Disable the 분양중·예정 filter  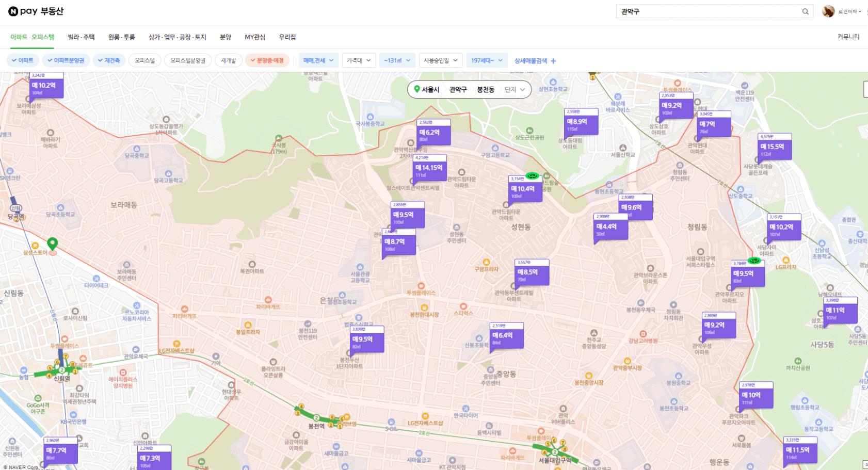tap(267, 60)
